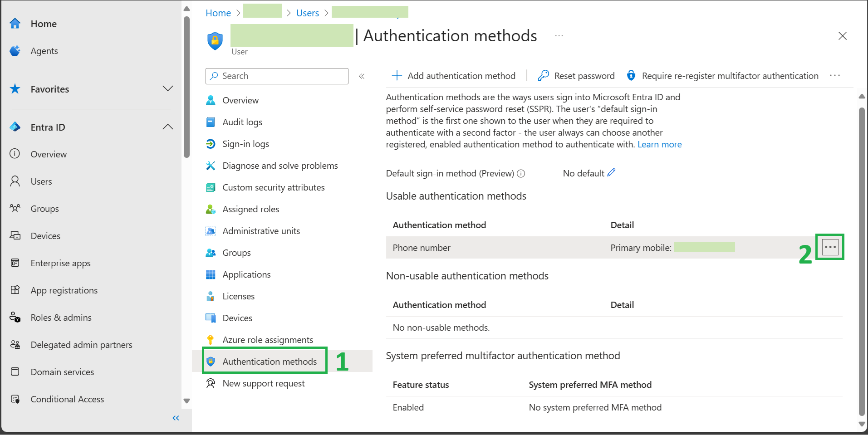Screen dimensions: 868x435
Task: Click the Applications grid icon
Action: (x=211, y=274)
